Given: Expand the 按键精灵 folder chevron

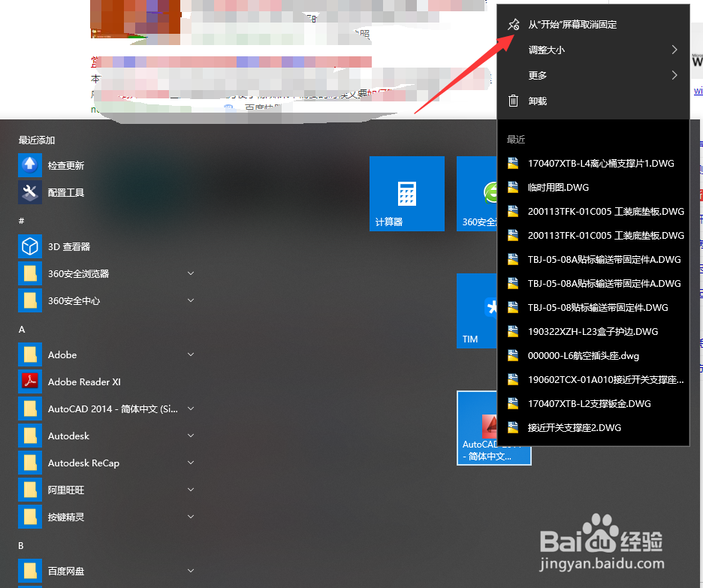Looking at the screenshot, I should (191, 517).
